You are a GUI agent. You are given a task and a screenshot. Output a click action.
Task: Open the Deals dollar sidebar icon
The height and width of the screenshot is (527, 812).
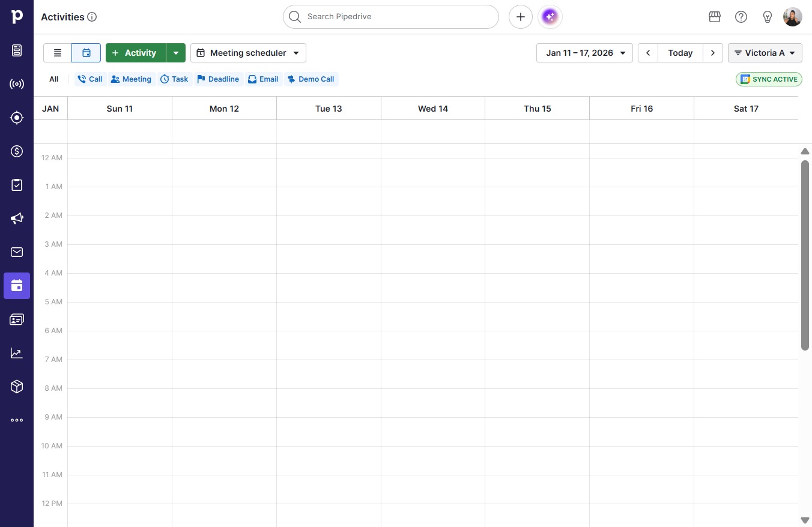(17, 151)
